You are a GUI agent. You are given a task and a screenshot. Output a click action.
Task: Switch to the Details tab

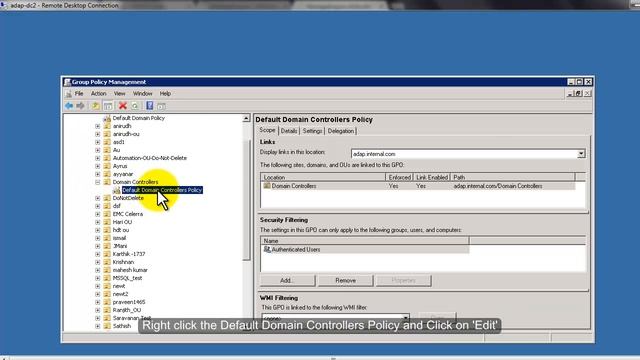click(x=289, y=131)
